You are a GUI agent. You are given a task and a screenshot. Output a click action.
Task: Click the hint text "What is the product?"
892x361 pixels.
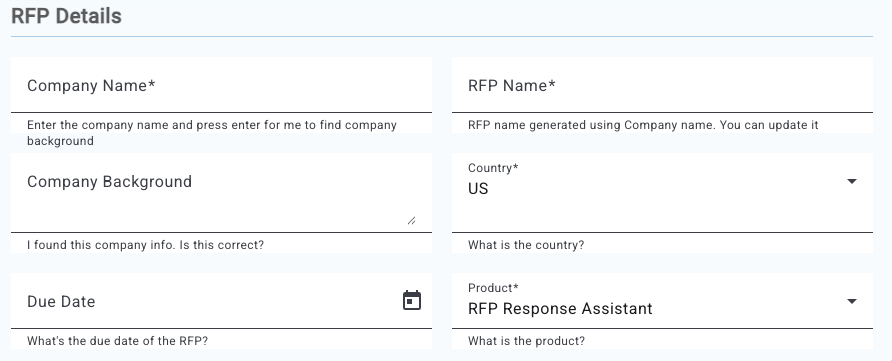point(526,341)
